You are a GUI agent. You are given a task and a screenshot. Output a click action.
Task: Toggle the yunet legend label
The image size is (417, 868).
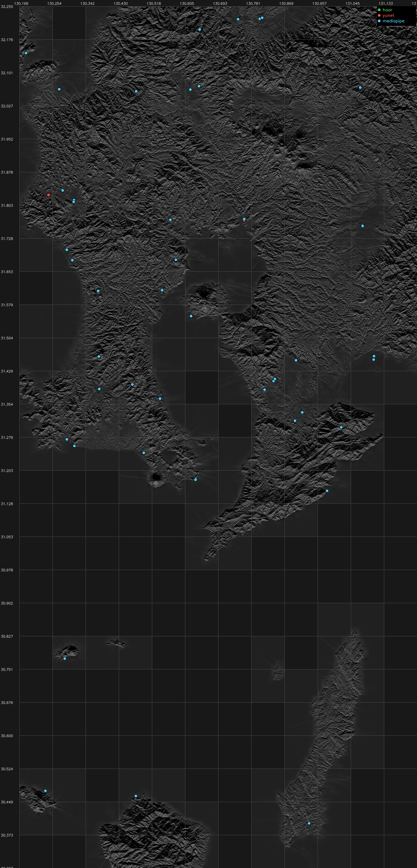coord(388,16)
